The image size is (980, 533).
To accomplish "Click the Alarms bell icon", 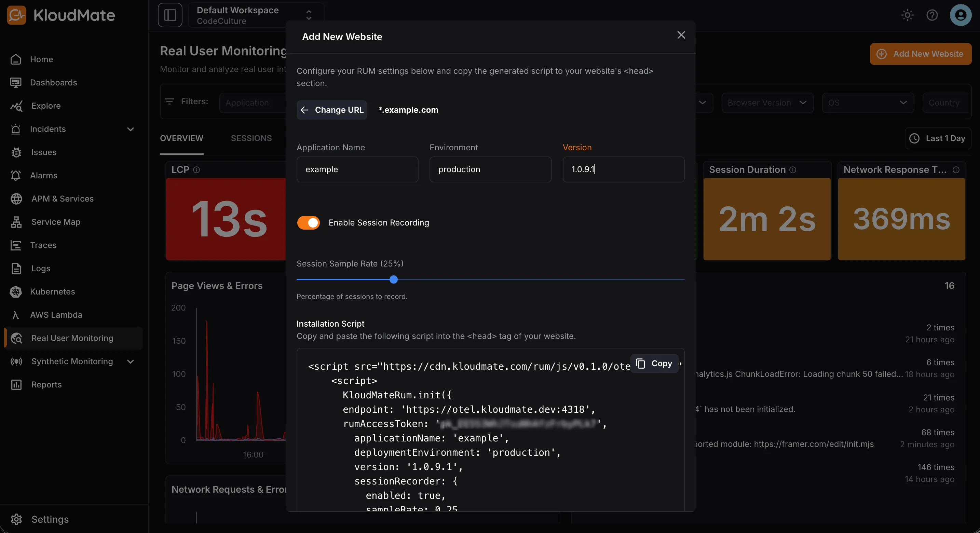I will coord(16,175).
